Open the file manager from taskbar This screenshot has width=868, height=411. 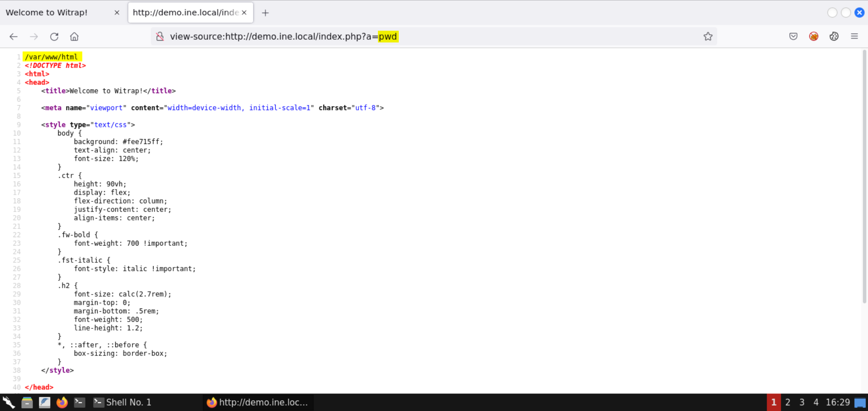tap(27, 402)
